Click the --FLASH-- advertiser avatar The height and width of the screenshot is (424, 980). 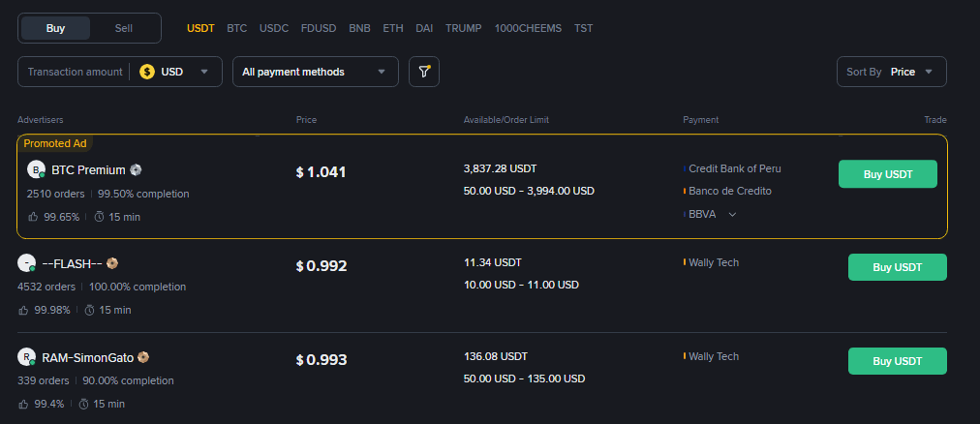coord(27,263)
